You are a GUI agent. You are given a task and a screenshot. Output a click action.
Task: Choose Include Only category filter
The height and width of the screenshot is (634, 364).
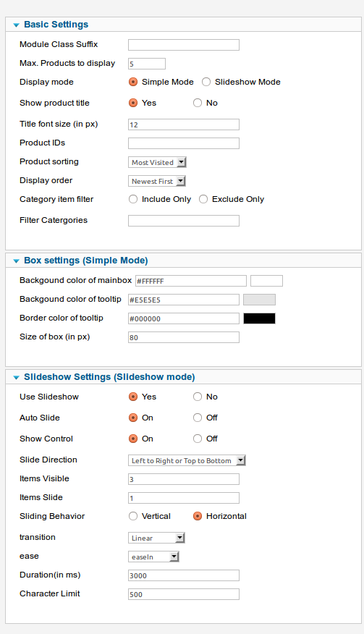(133, 199)
